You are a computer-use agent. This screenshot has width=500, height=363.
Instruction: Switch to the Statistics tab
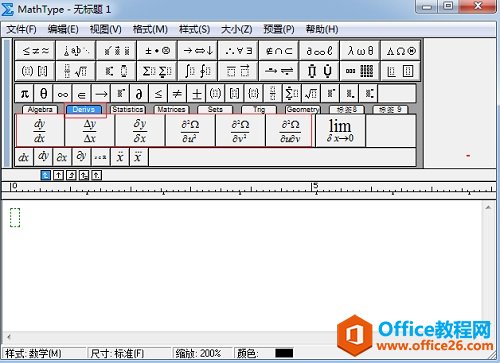[x=127, y=109]
